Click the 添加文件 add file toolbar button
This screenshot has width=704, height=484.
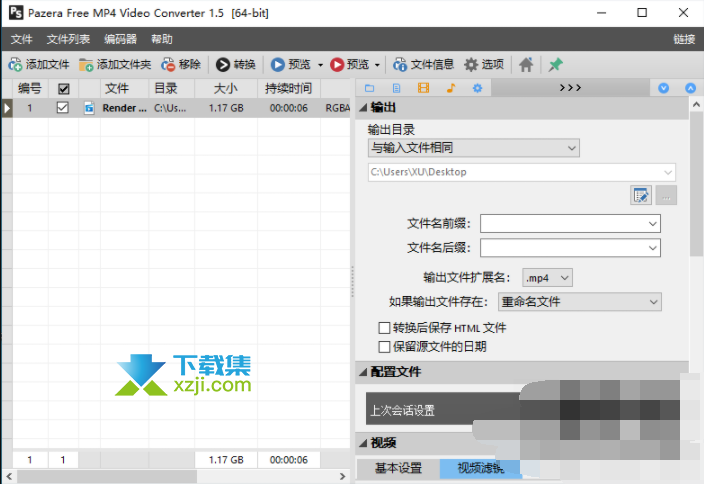(39, 65)
